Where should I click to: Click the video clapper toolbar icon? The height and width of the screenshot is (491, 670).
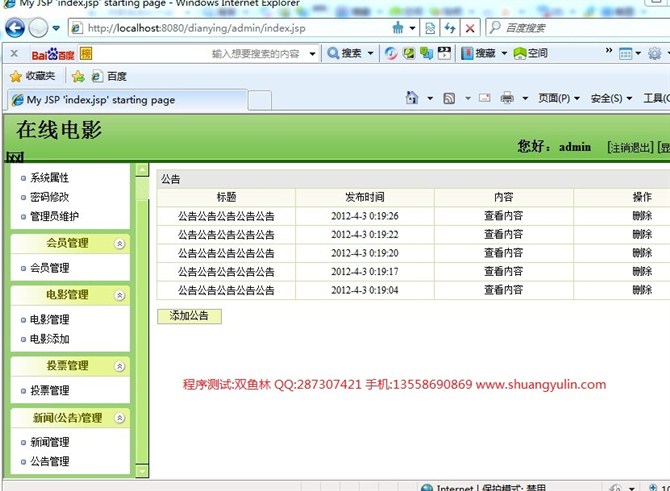pos(444,53)
